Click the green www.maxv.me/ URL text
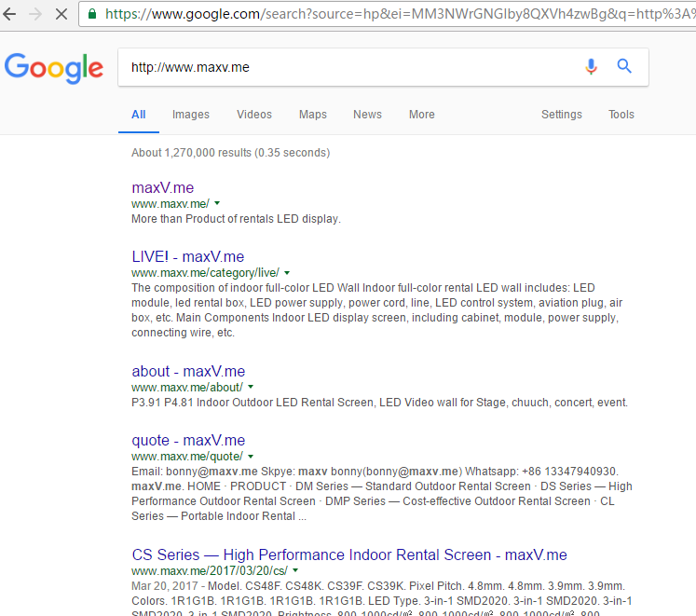696x616 pixels. click(x=171, y=204)
